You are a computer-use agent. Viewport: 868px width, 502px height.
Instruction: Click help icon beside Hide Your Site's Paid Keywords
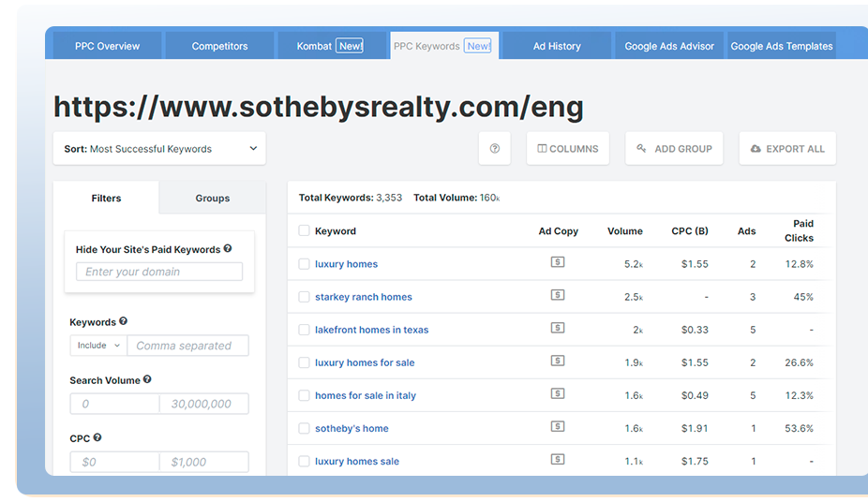point(228,249)
